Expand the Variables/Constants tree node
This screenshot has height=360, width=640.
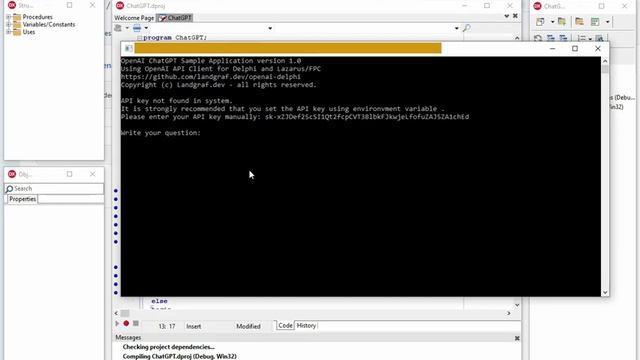tap(8, 24)
